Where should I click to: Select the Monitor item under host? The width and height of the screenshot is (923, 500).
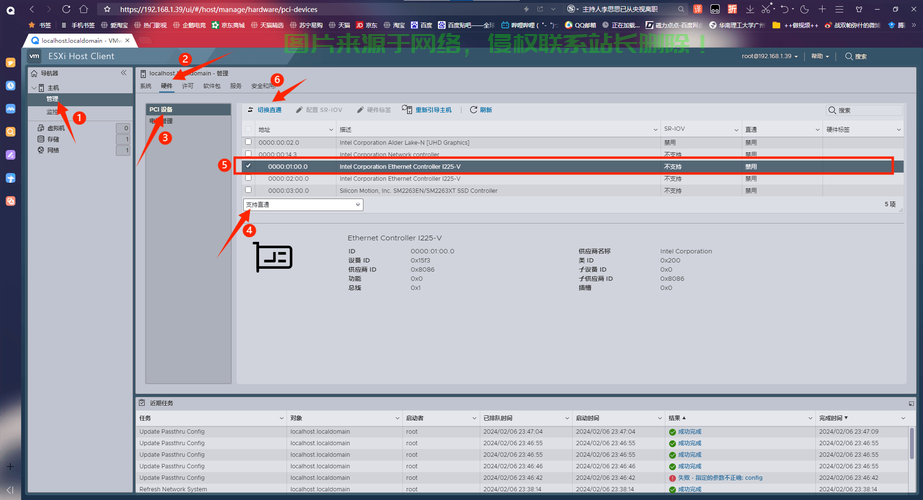pos(52,112)
